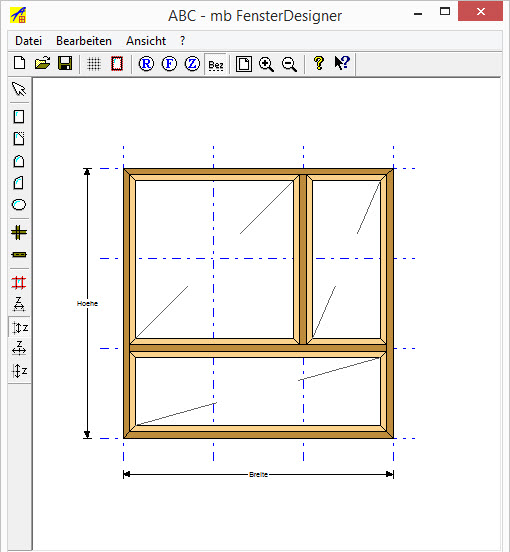Click the Breite dimension label
The image size is (510, 552).
tap(259, 475)
